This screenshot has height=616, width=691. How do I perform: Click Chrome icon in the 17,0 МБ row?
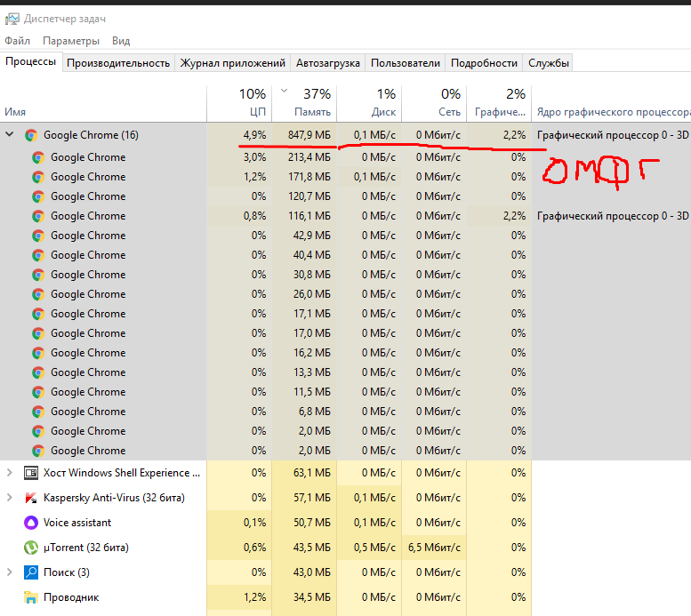pyautogui.click(x=38, y=333)
